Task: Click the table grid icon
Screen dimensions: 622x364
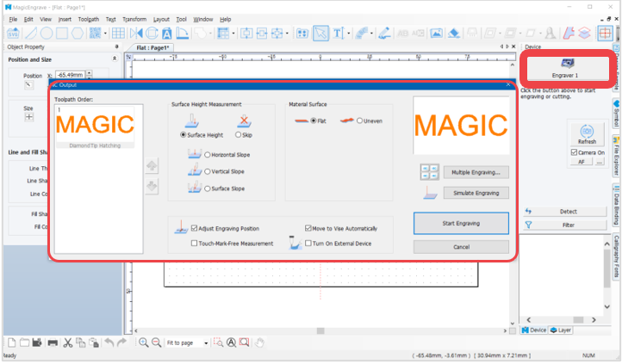Action: point(118,34)
